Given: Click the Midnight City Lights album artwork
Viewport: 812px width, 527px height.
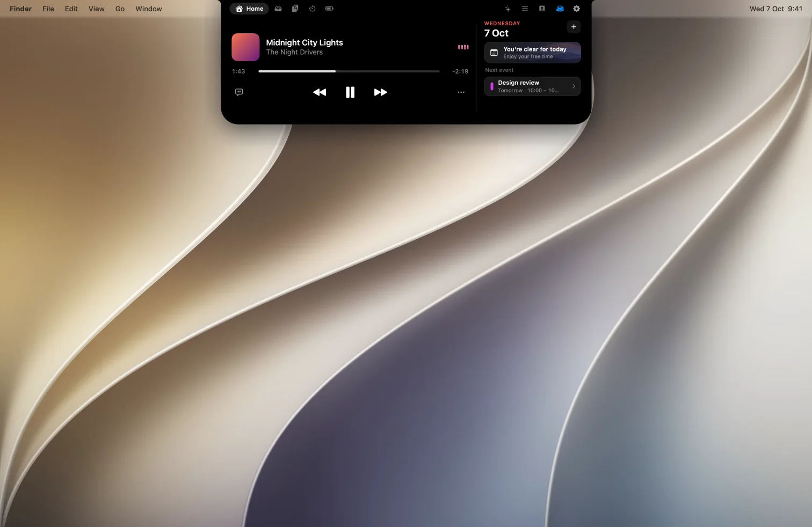Looking at the screenshot, I should (245, 47).
